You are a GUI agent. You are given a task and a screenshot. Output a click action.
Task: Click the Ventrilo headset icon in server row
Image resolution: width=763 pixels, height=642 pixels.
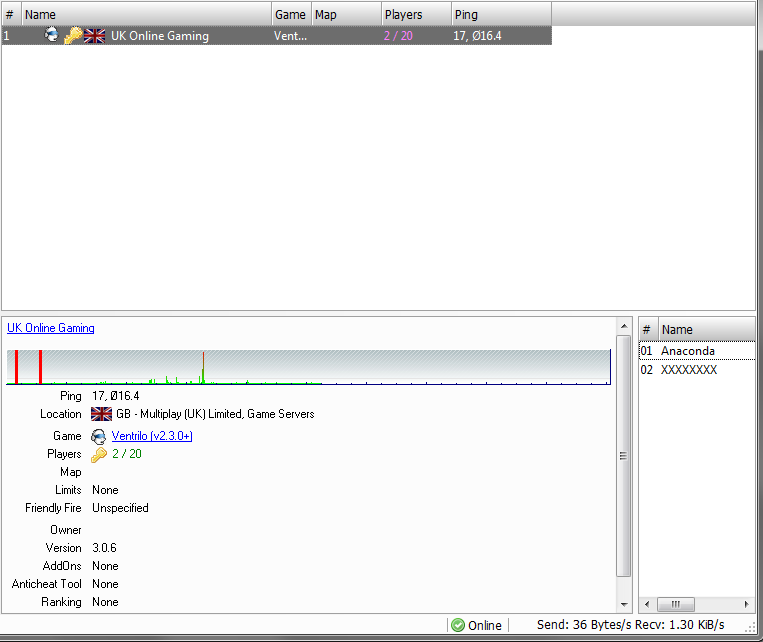(x=51, y=35)
